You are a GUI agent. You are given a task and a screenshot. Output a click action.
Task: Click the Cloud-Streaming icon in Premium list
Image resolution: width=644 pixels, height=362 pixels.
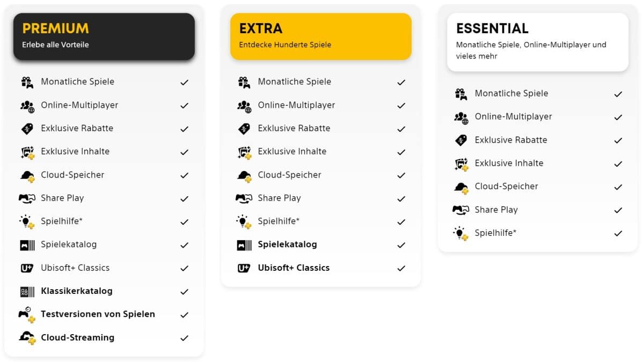(27, 338)
